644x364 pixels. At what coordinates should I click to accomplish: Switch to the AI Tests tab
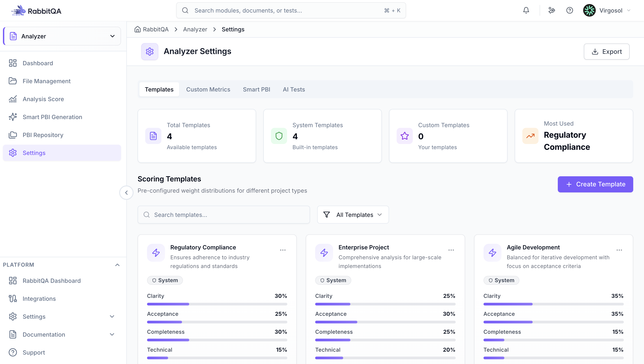coord(294,89)
